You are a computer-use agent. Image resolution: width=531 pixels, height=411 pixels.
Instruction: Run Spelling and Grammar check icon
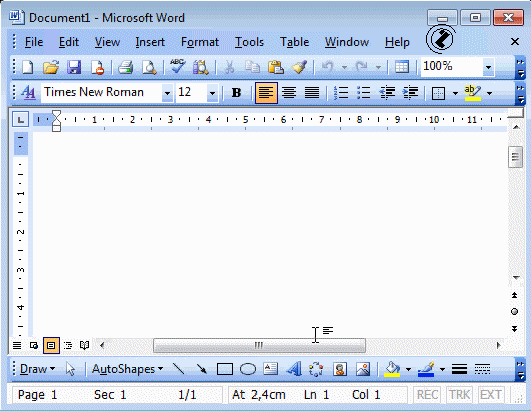tap(177, 67)
